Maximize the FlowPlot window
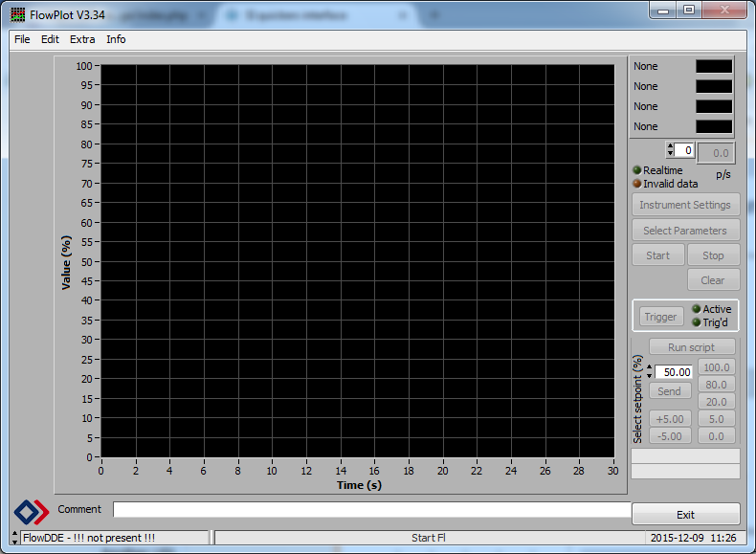 pyautogui.click(x=689, y=11)
